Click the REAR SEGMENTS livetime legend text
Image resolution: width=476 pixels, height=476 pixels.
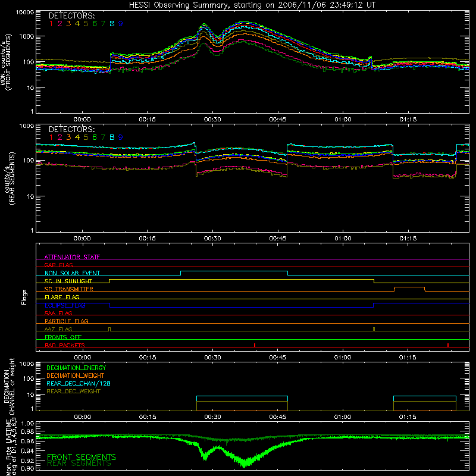click(x=79, y=464)
